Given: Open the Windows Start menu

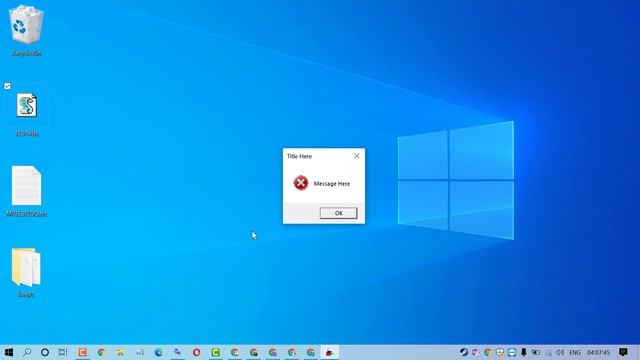Looking at the screenshot, I should click(x=9, y=352).
